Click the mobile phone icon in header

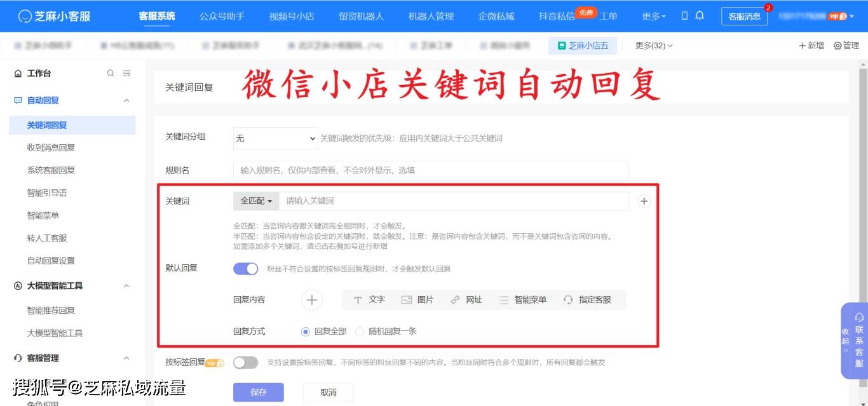684,16
